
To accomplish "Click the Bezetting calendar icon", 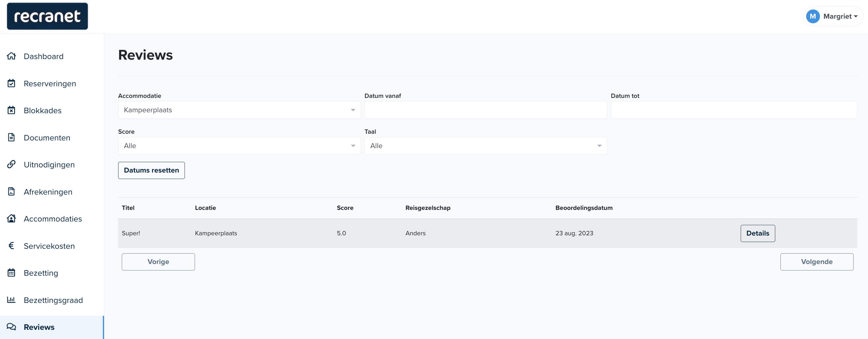I will (11, 273).
